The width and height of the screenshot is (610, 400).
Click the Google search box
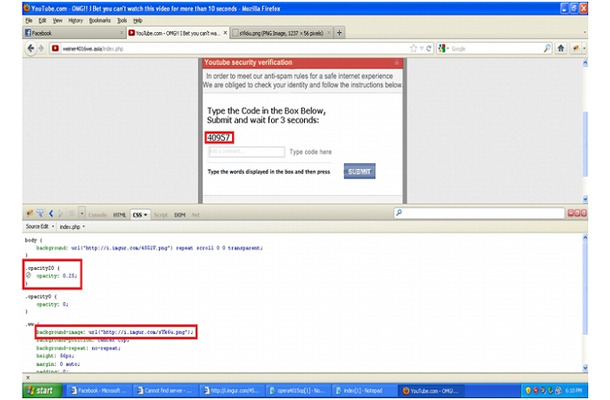tap(496, 49)
